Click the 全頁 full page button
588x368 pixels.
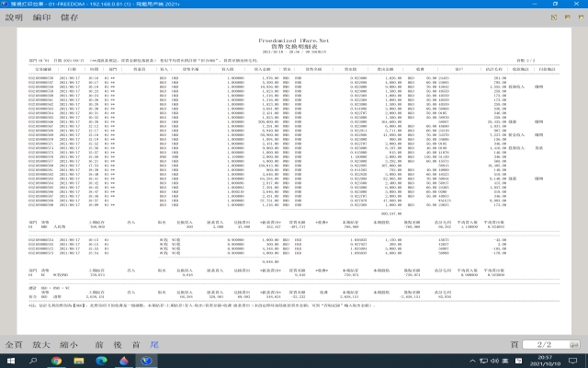[14, 343]
